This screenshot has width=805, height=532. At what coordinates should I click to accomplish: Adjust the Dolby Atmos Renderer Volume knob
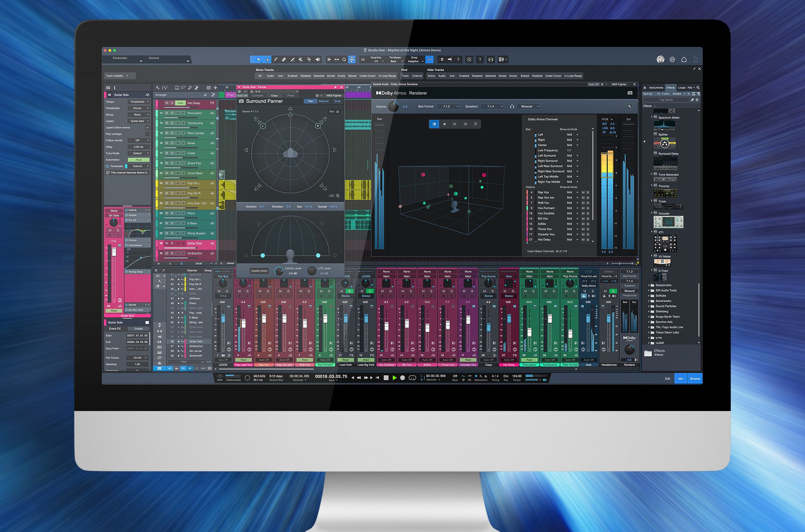[x=393, y=107]
